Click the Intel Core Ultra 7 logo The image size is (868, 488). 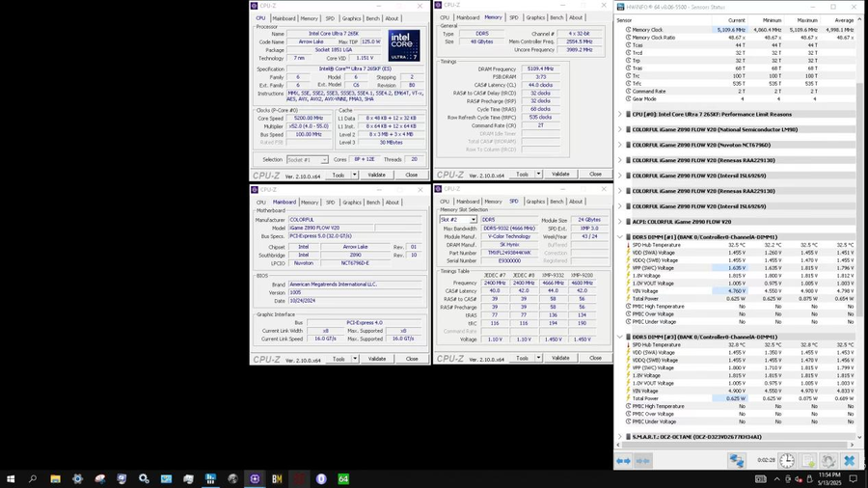pos(403,45)
